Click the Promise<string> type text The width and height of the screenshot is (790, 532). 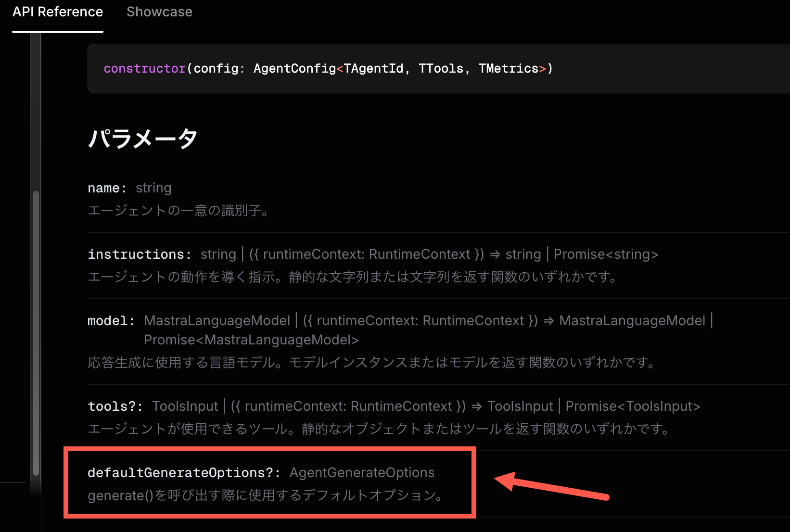pos(606,254)
